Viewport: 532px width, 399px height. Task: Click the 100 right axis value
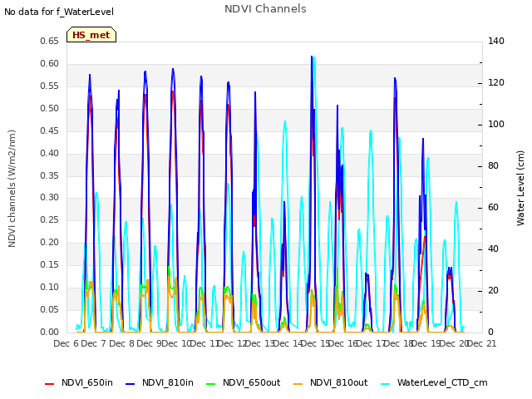[x=496, y=125]
